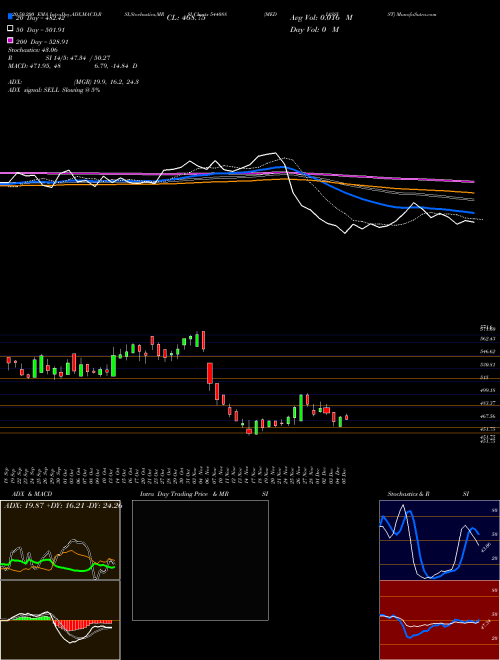Click the 'Stochastics: 48.06' reading
500x660 pixels.
[x=33, y=50]
